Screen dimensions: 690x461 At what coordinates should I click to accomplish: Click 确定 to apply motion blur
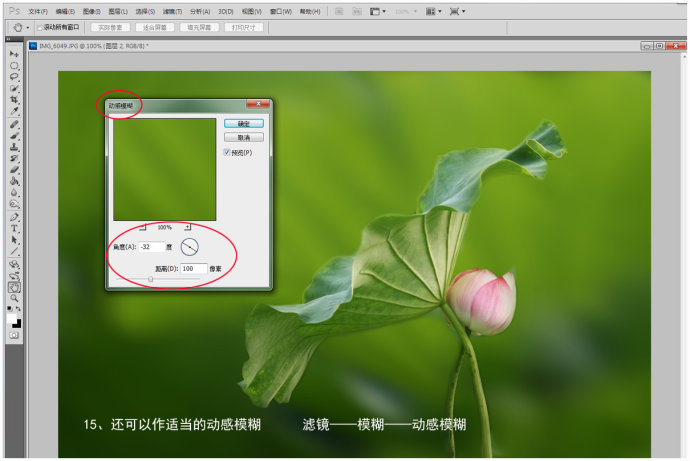pos(243,124)
